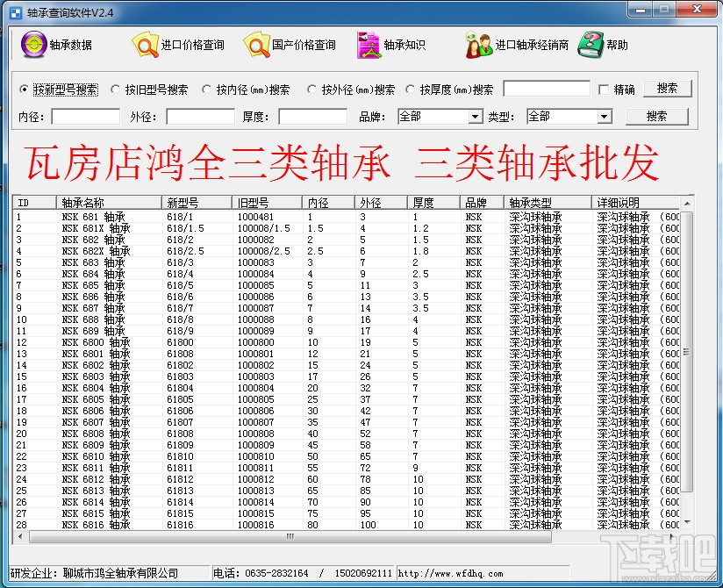
Task: Click the 进口价格查询 magnifier icon
Action: (x=146, y=44)
